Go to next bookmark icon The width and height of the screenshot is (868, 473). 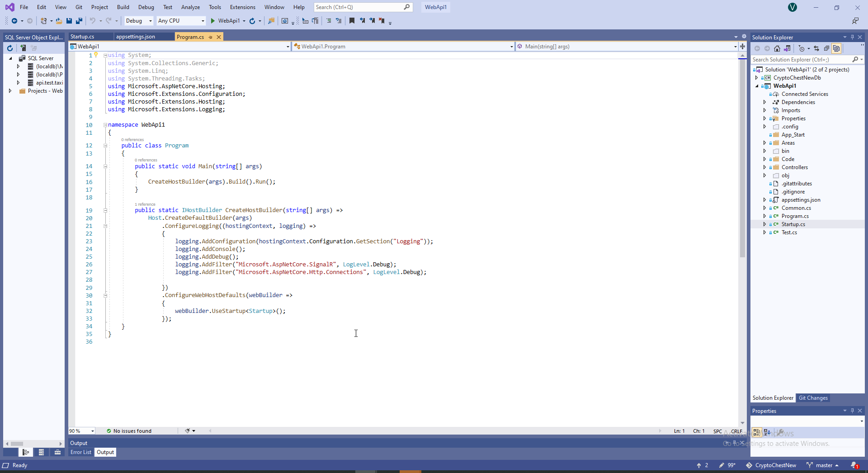pos(372,21)
